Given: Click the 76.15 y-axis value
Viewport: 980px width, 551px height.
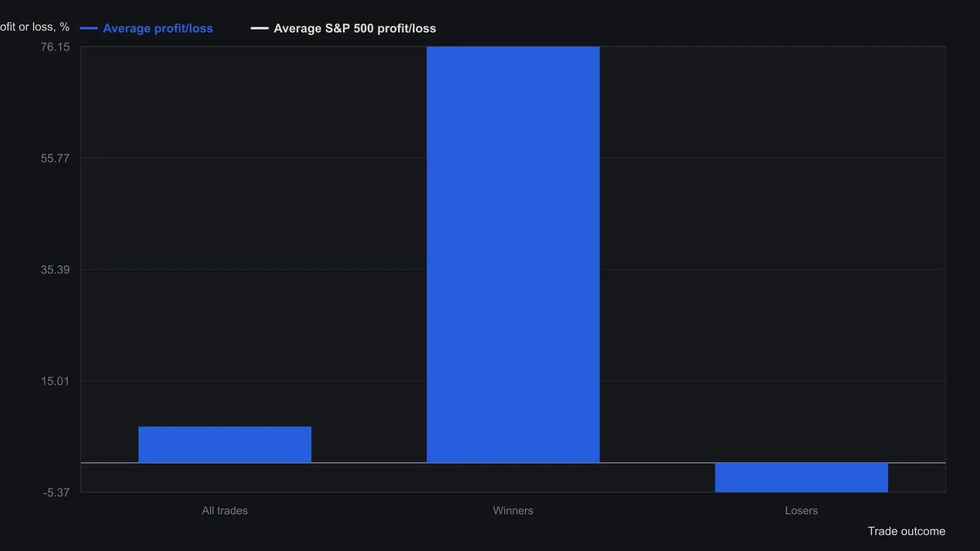Looking at the screenshot, I should coord(55,47).
